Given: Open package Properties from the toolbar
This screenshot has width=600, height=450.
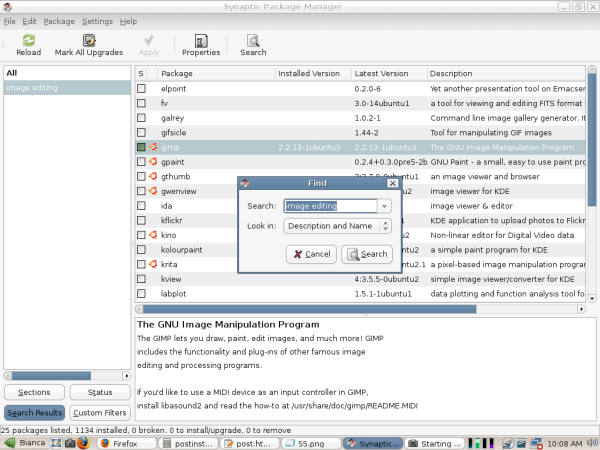Looking at the screenshot, I should coord(201,40).
